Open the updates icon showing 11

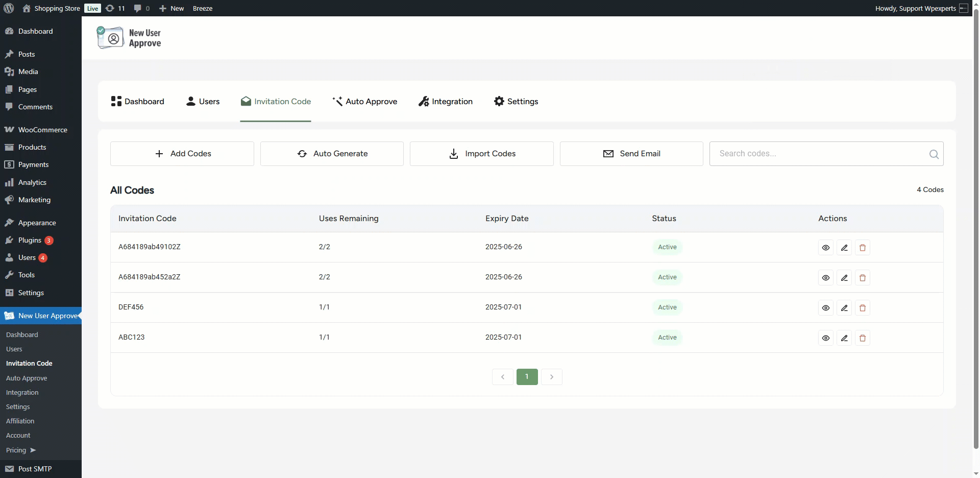(x=115, y=8)
